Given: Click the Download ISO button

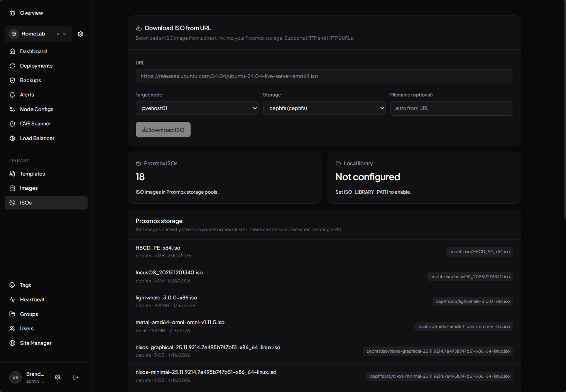Looking at the screenshot, I should (163, 130).
